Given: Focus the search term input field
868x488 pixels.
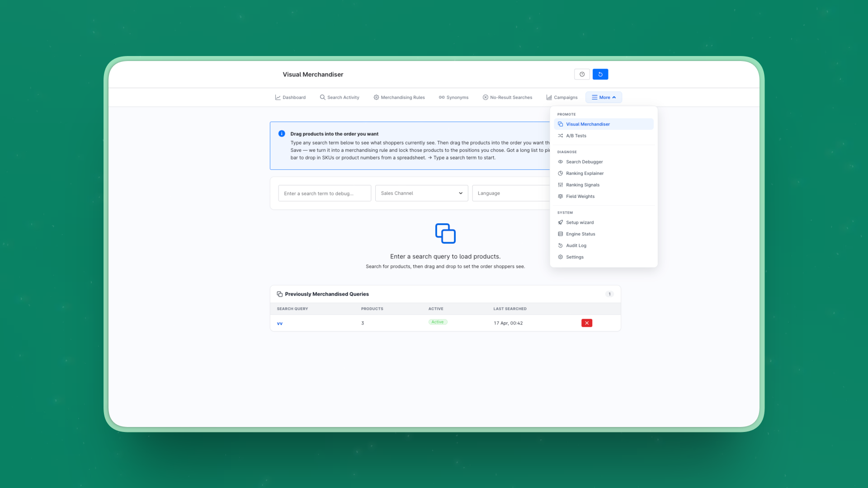Looking at the screenshot, I should point(325,193).
